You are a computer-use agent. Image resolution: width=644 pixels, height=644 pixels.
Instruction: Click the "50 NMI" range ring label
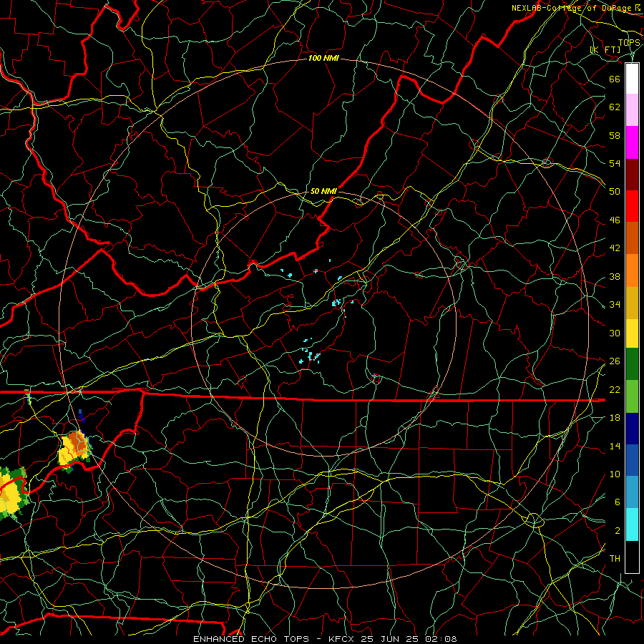click(323, 191)
